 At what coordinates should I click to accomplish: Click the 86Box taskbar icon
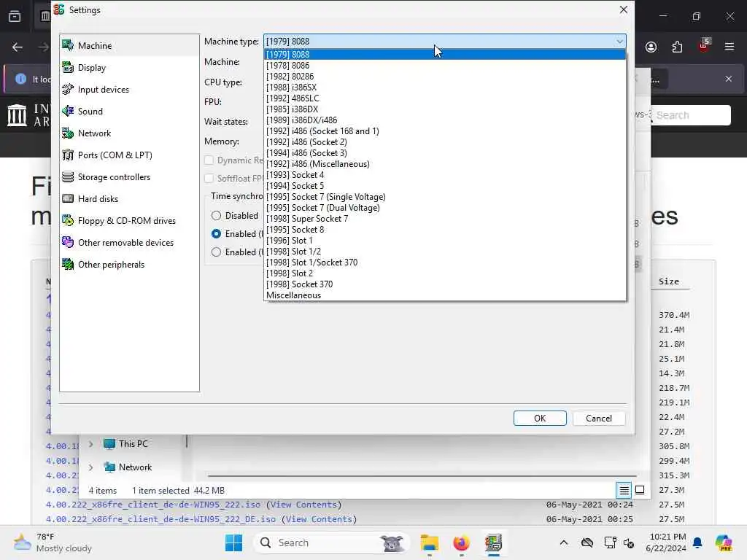click(x=494, y=542)
